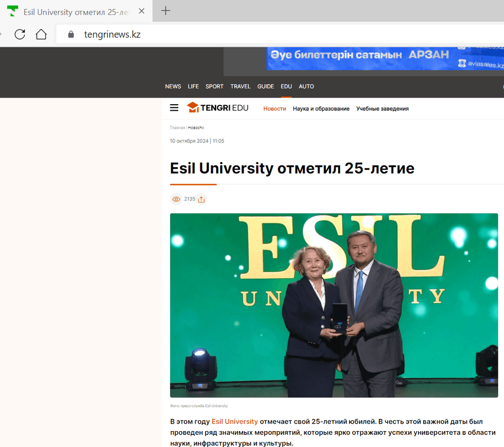Viewport: 504px width, 447px height.
Task: Click the photo credit caption text
Action: [x=199, y=406]
